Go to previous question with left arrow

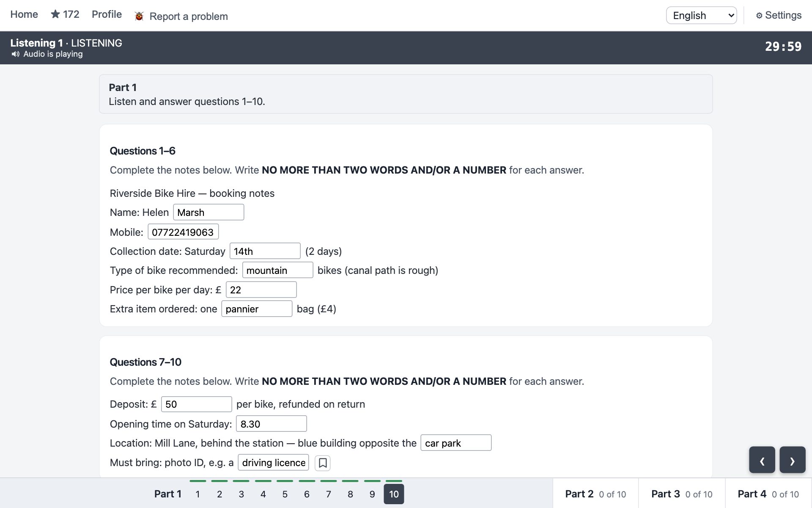(x=762, y=460)
